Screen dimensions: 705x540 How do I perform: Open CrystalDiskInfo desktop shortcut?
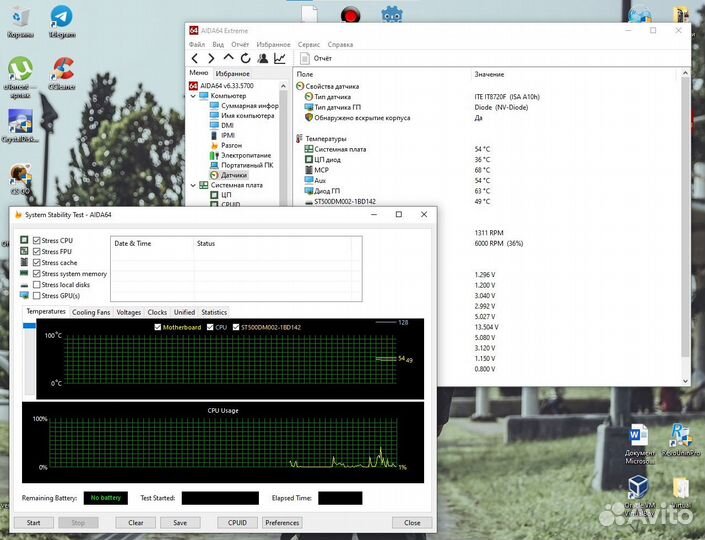click(x=20, y=126)
